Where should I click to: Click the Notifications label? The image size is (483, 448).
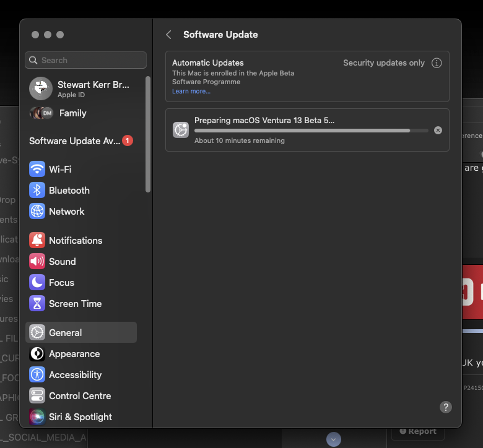(76, 241)
